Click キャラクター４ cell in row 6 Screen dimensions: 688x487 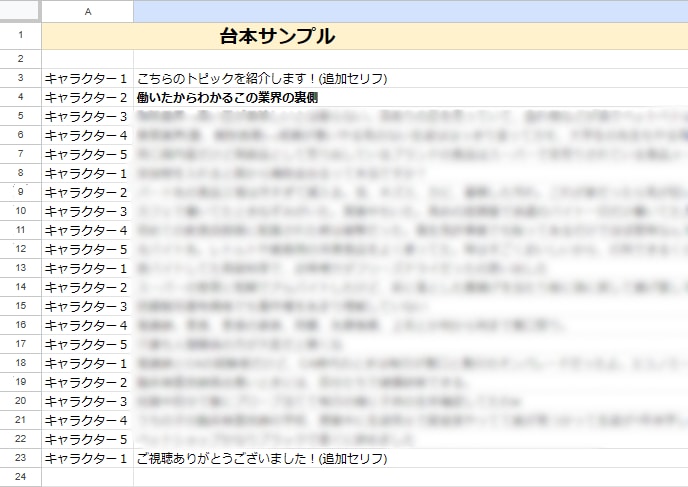(x=88, y=135)
